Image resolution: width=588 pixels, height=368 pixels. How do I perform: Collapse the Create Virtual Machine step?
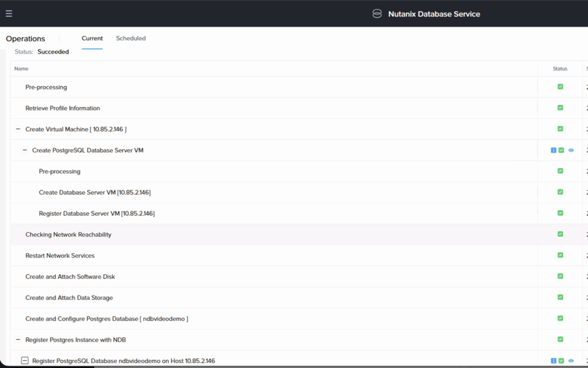pos(18,129)
